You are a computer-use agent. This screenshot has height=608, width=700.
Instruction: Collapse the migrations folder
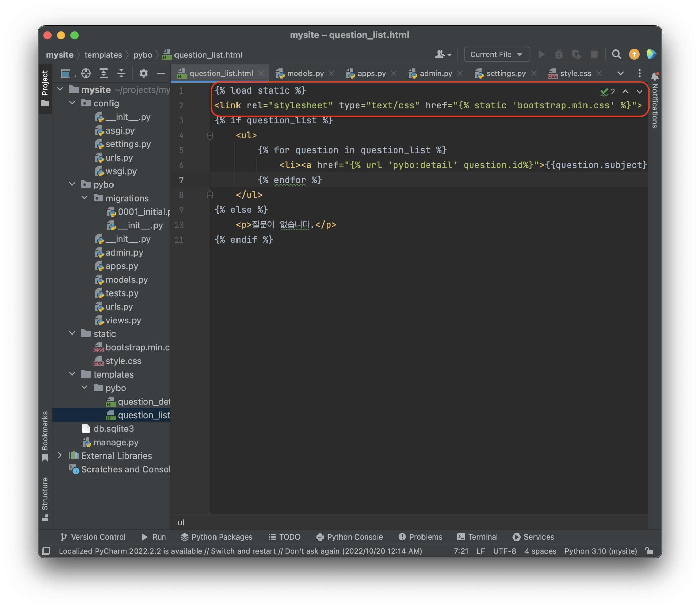(x=84, y=198)
